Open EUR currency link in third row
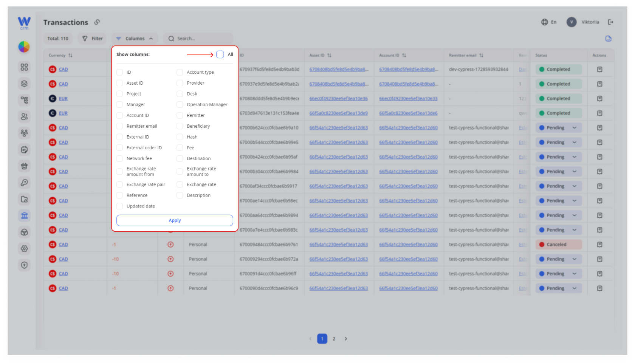This screenshot has height=364, width=635. [63, 99]
